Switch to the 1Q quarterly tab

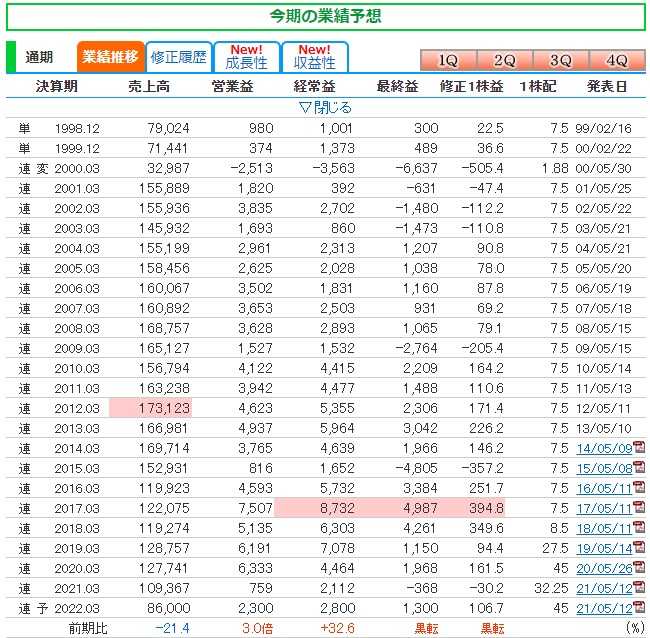tap(448, 60)
